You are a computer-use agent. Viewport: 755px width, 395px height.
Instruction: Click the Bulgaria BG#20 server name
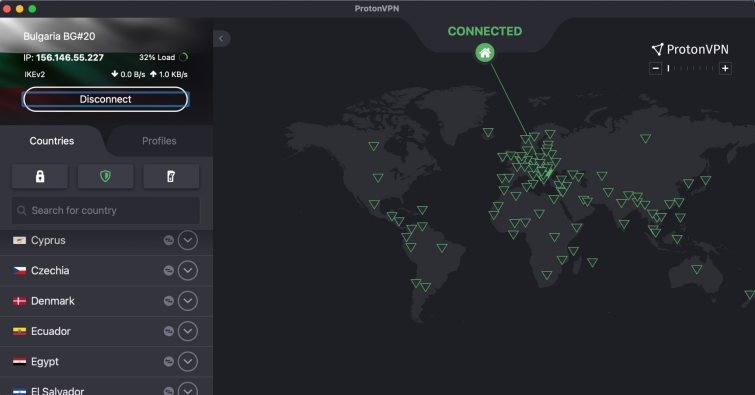coord(59,36)
